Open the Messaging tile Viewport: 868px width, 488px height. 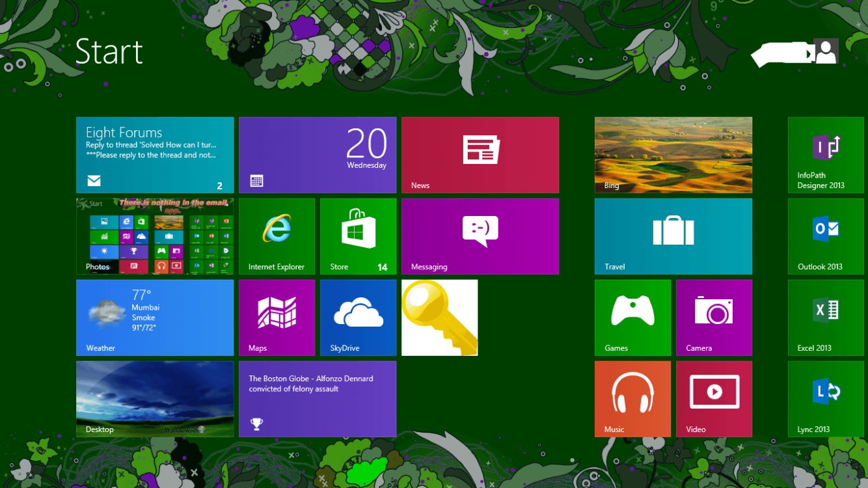pos(480,236)
